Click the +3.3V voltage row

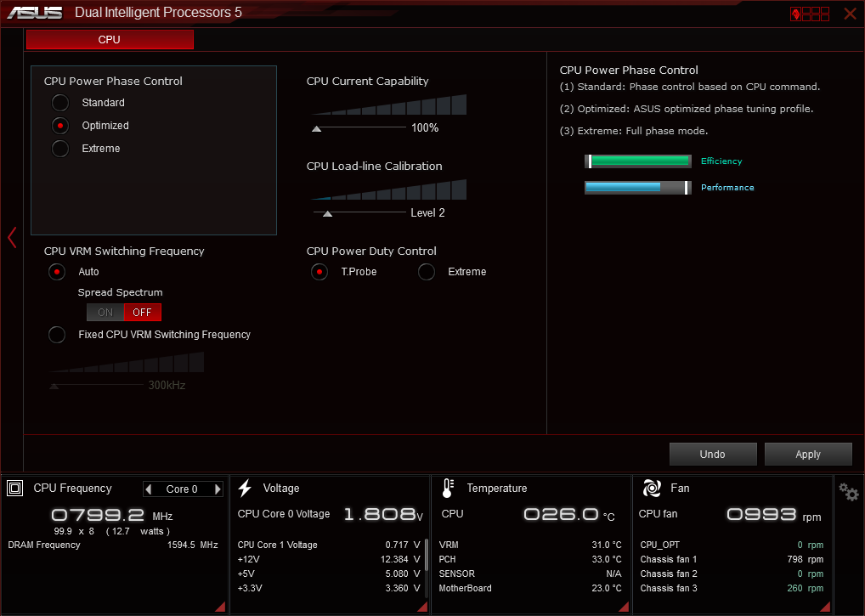coord(330,589)
